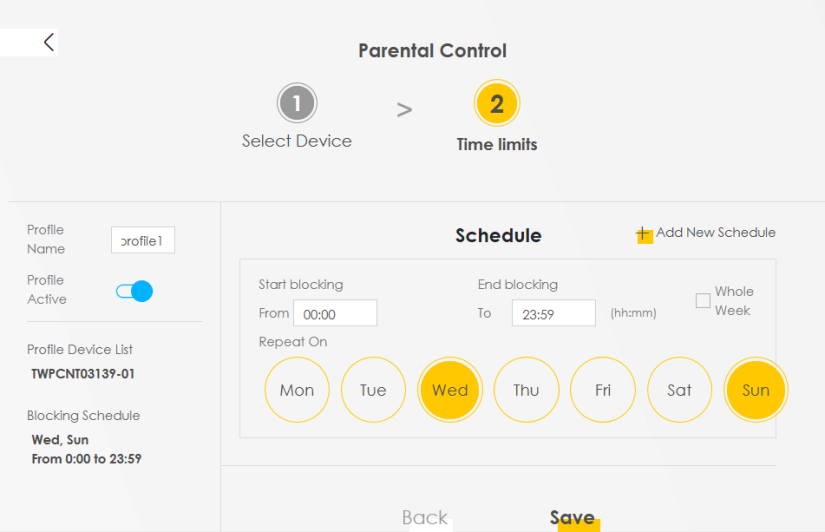Image resolution: width=825 pixels, height=532 pixels.
Task: Select device TWPCNT03139-01 in list
Action: click(83, 374)
